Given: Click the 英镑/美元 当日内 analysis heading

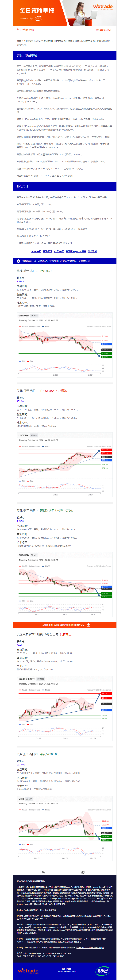Looking at the screenshot, I should point(35,271).
